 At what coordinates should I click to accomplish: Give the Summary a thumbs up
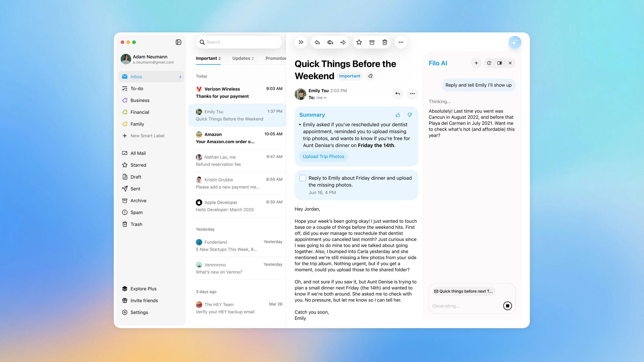398,115
